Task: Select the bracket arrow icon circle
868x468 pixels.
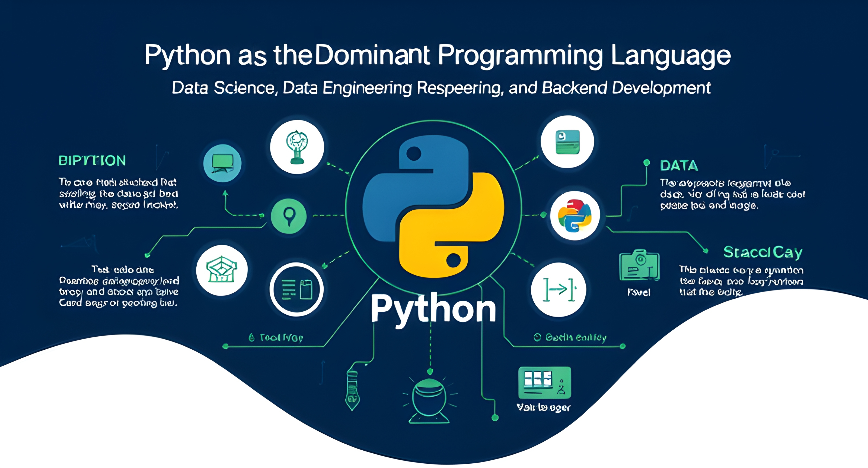Action: click(x=559, y=289)
